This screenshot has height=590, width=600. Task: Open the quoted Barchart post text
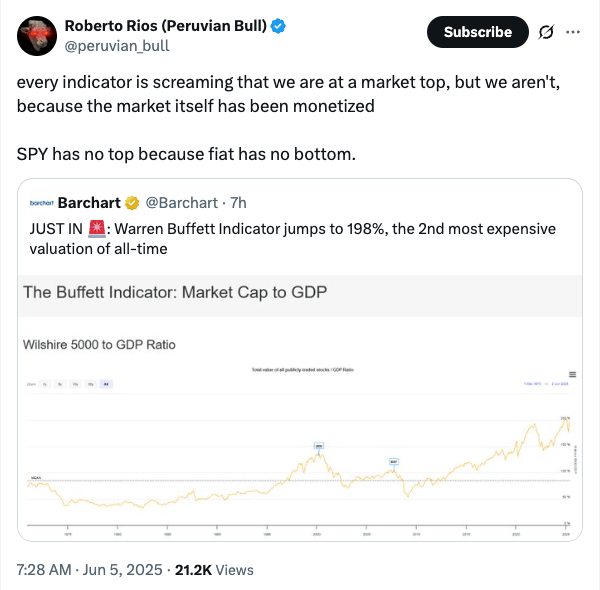(x=290, y=238)
